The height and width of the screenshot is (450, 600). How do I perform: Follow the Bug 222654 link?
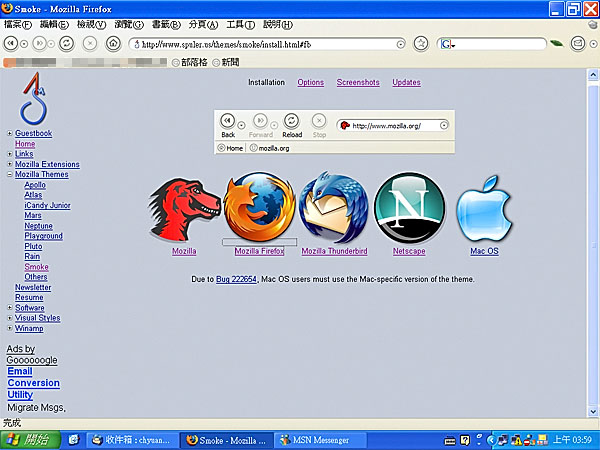237,279
